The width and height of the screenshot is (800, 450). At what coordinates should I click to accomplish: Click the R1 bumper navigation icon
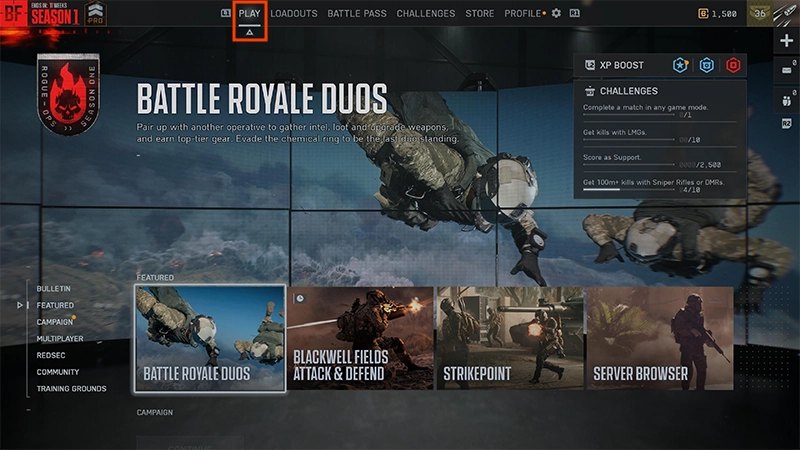(x=574, y=13)
